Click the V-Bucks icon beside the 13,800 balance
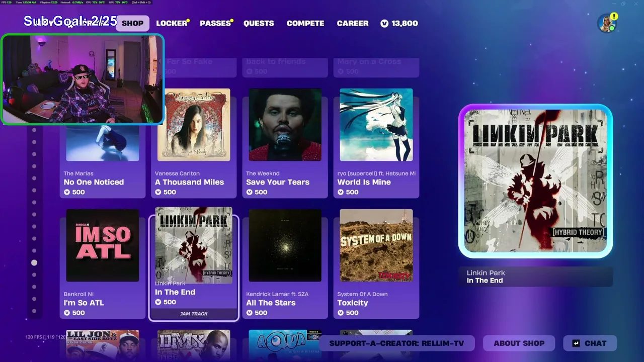Screen dimensions: 644x362 click(x=384, y=23)
